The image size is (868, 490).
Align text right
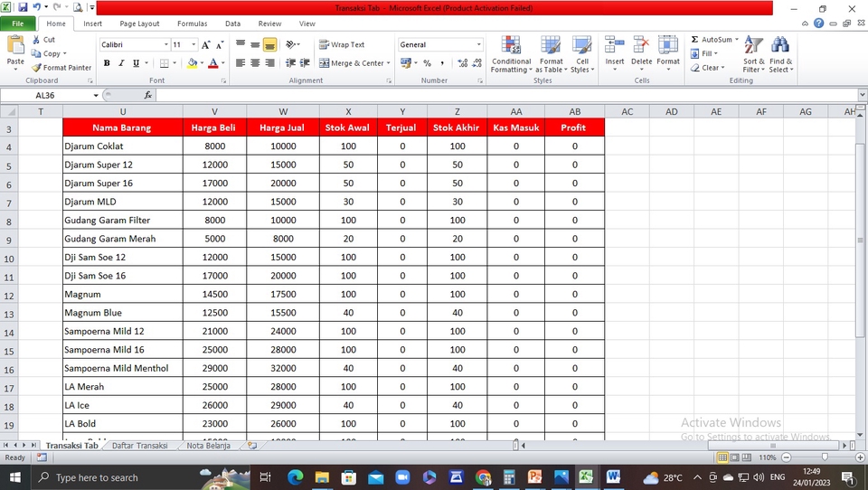tap(270, 63)
